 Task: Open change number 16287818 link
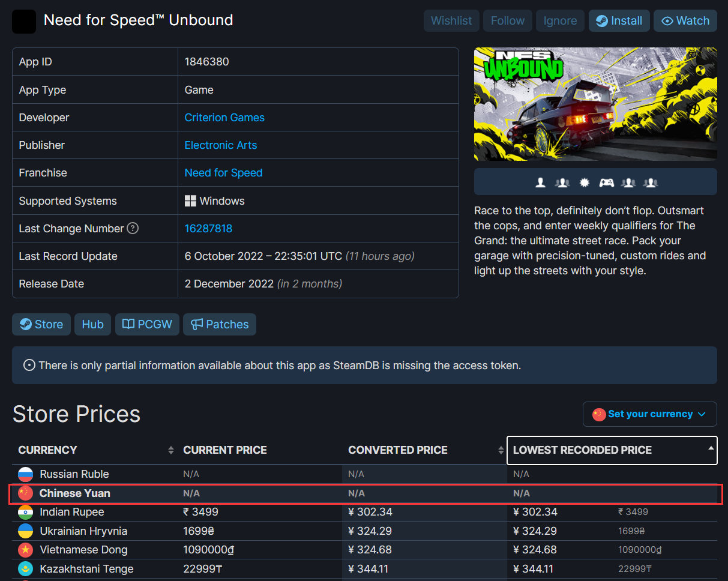(208, 229)
